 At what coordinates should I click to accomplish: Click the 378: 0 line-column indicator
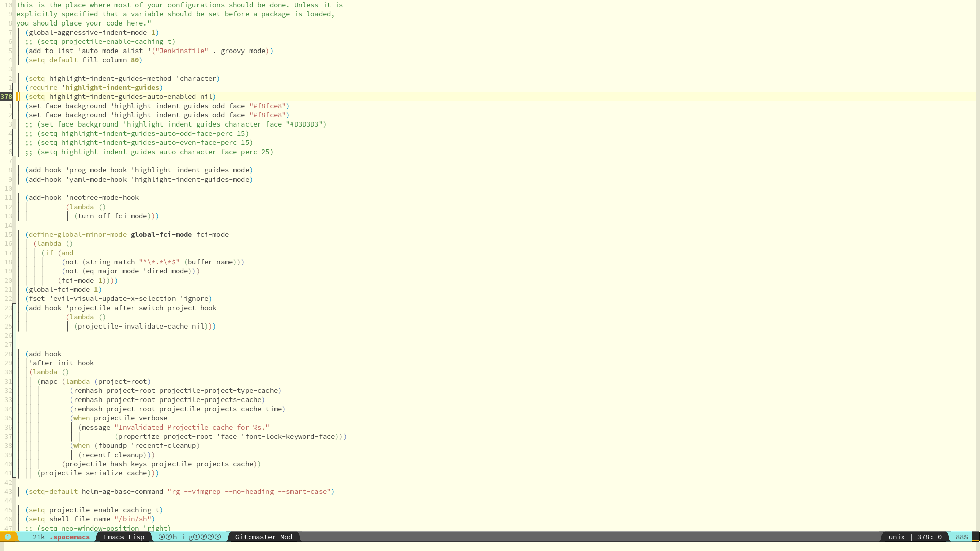(x=929, y=537)
